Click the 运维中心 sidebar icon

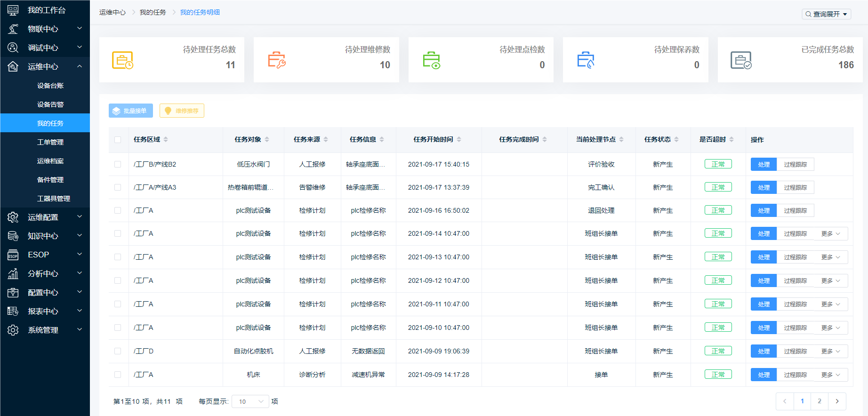click(x=13, y=66)
